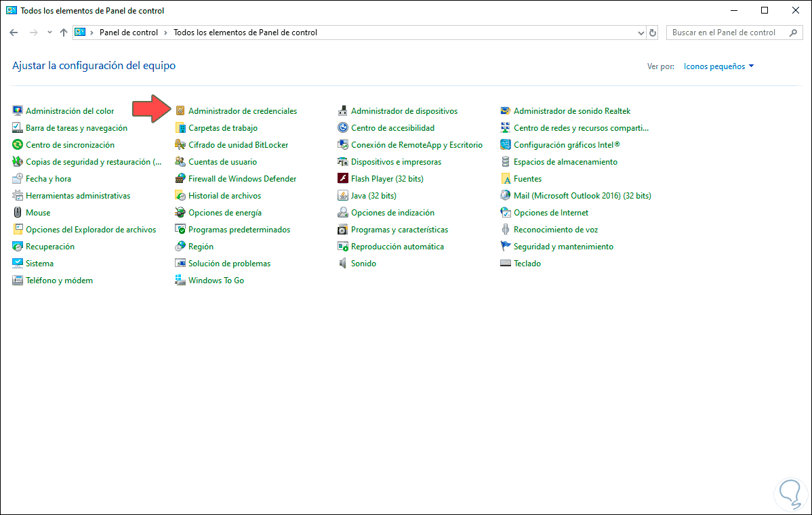Click the Seguridad y mantenimiento flag icon

[506, 247]
